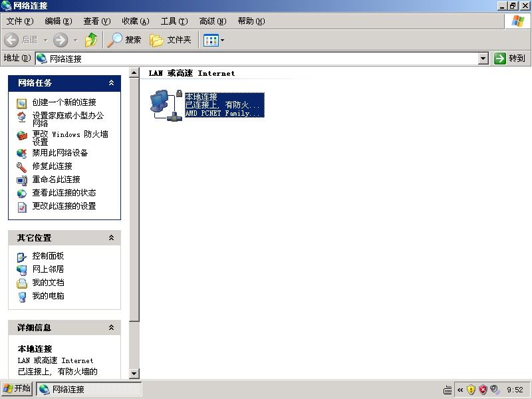532x399 pixels.
Task: Open 我的电脑 from other places
Action: [48, 296]
